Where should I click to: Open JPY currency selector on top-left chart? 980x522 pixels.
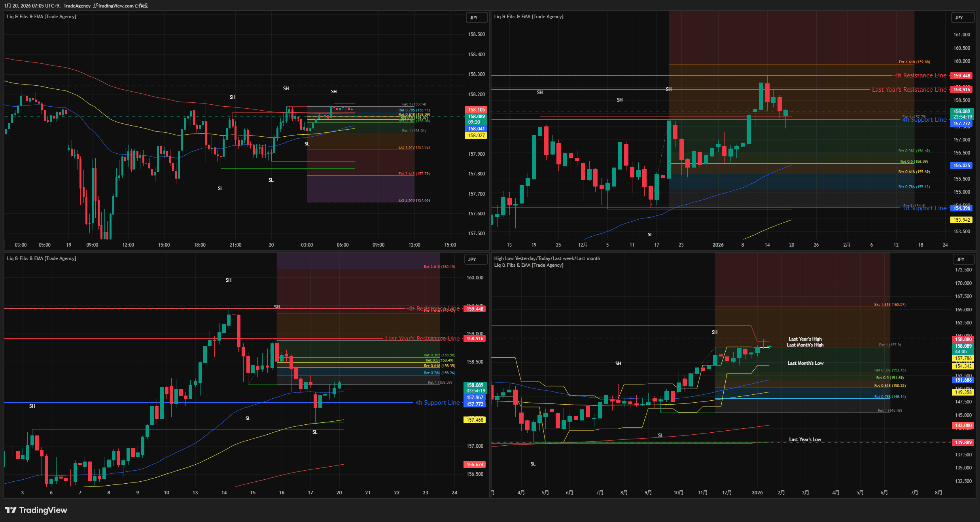(474, 17)
